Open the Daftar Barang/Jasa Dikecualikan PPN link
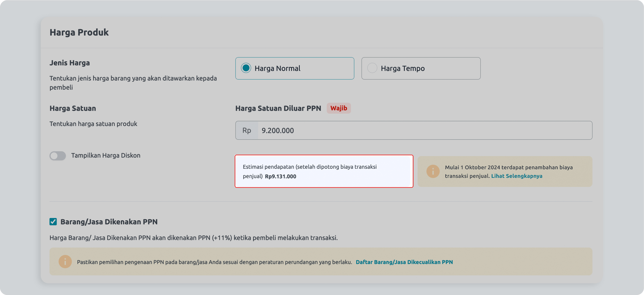 click(404, 262)
